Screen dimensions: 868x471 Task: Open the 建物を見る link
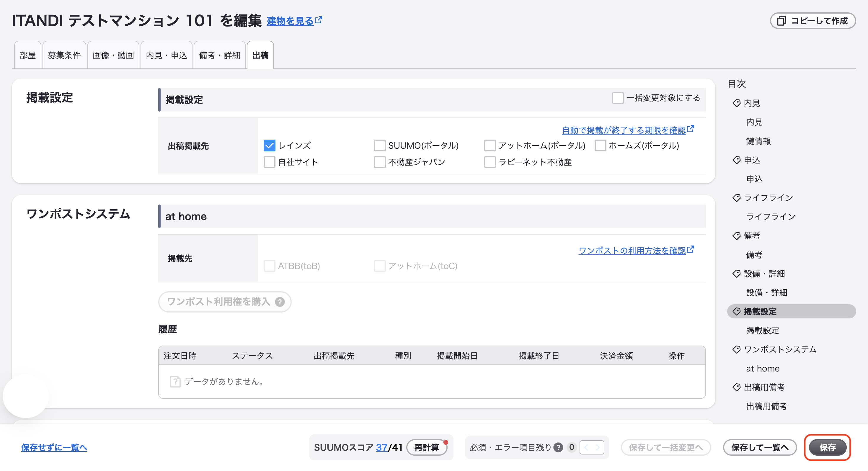291,21
